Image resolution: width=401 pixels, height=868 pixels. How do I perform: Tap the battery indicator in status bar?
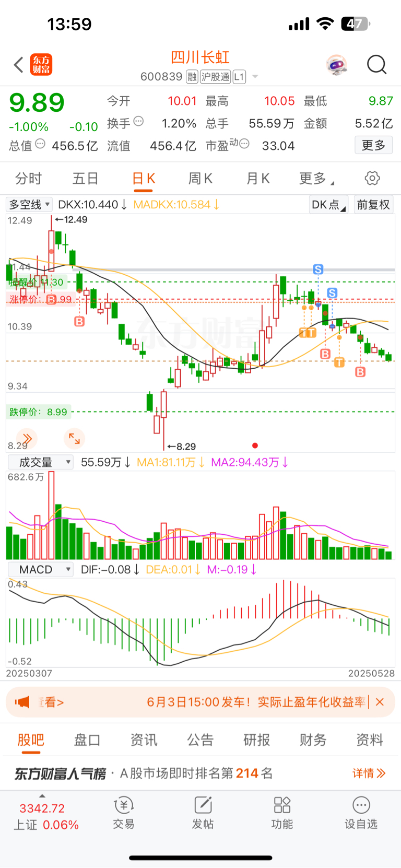(356, 24)
